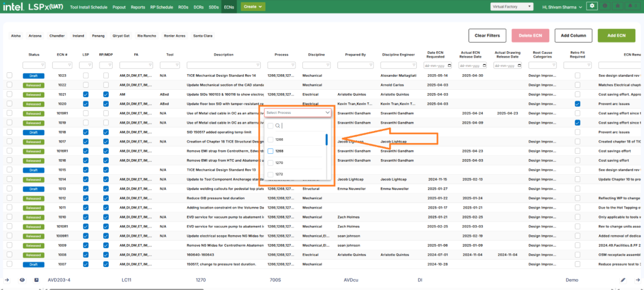Click the pencil edit icon at bottom right
This screenshot has width=644, height=290.
coord(623,280)
